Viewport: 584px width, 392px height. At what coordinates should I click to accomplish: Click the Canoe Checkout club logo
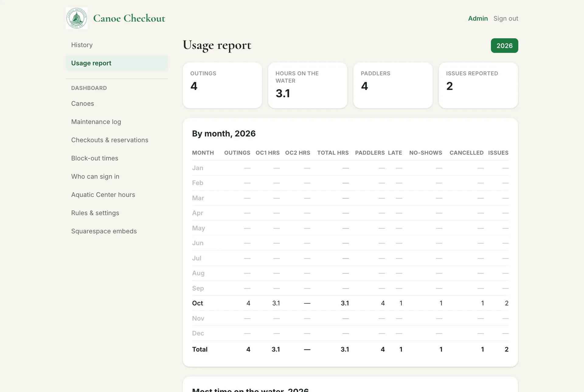click(77, 18)
